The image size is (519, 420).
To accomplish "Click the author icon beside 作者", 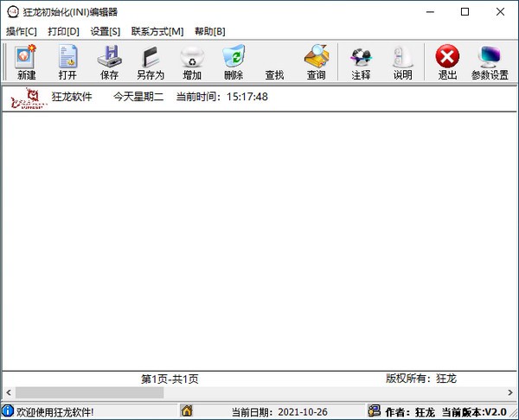I will click(375, 410).
